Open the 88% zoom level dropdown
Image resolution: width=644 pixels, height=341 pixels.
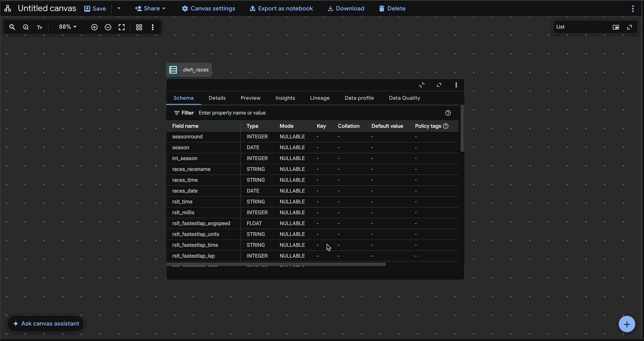click(67, 27)
